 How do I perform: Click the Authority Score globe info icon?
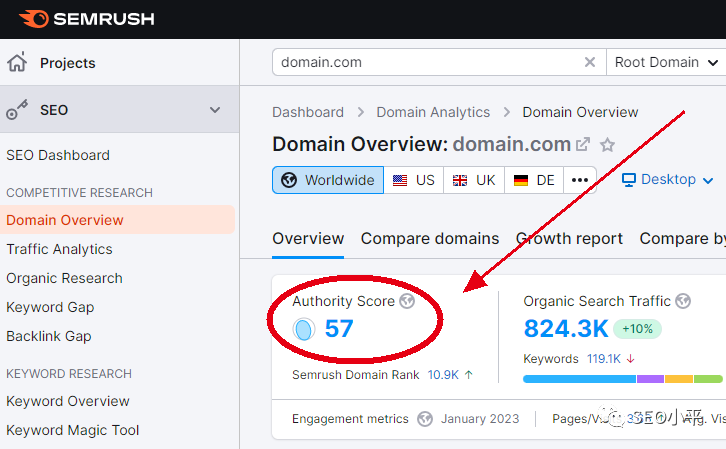[x=407, y=301]
